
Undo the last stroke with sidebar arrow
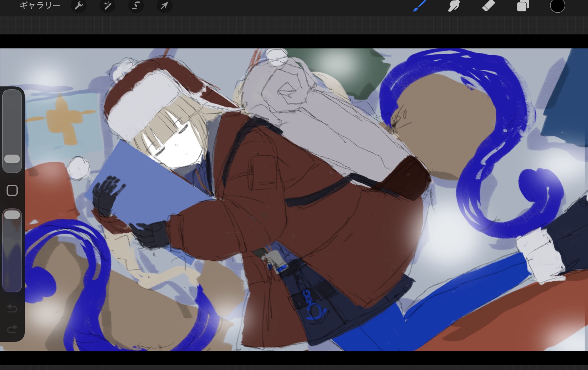(x=12, y=308)
